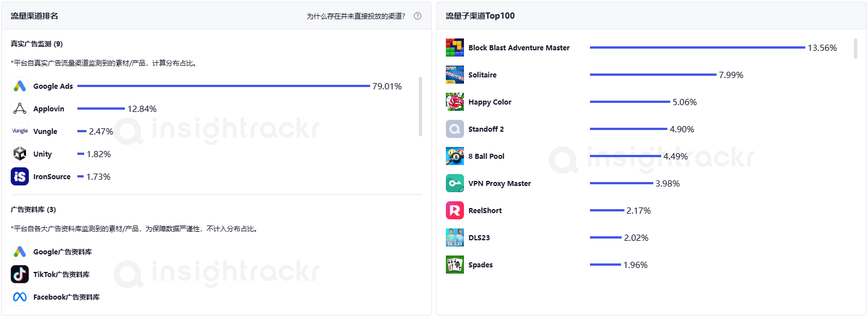Click the Unity cube icon
Image resolution: width=868 pixels, height=316 pixels.
(x=20, y=154)
